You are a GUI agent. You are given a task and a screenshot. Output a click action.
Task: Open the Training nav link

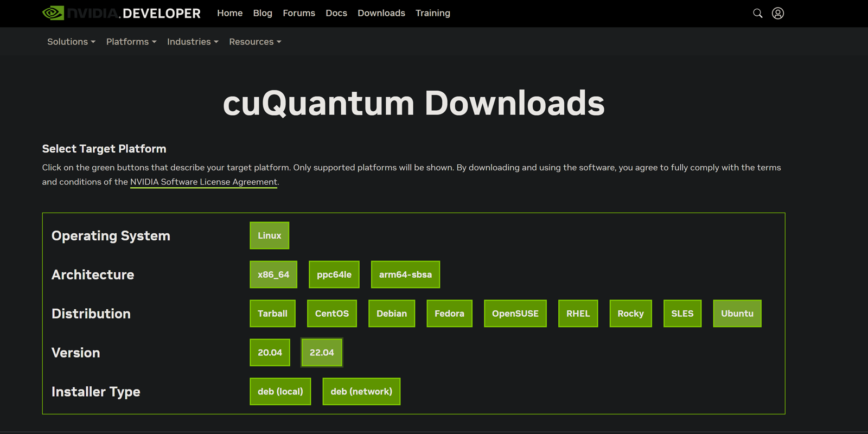(x=432, y=13)
